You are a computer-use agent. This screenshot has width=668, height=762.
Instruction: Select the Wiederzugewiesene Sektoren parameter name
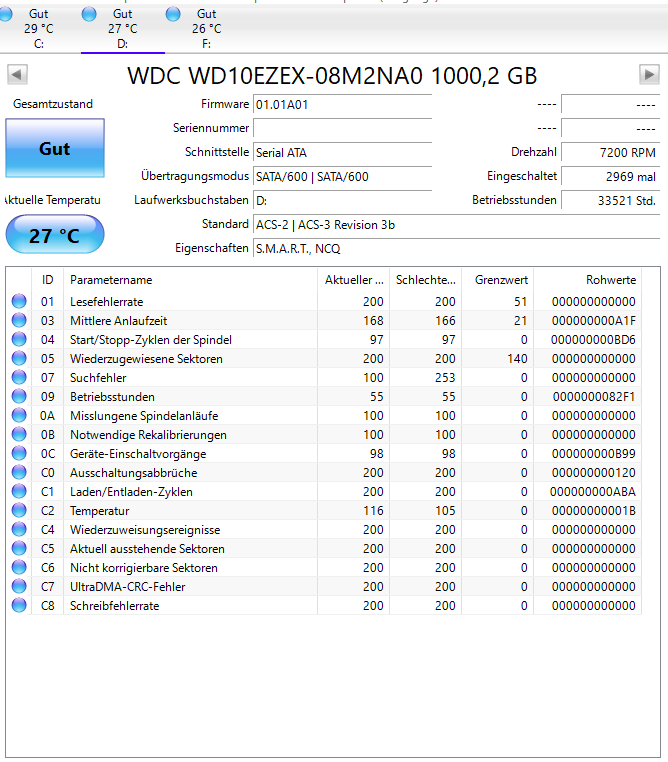coord(146,359)
